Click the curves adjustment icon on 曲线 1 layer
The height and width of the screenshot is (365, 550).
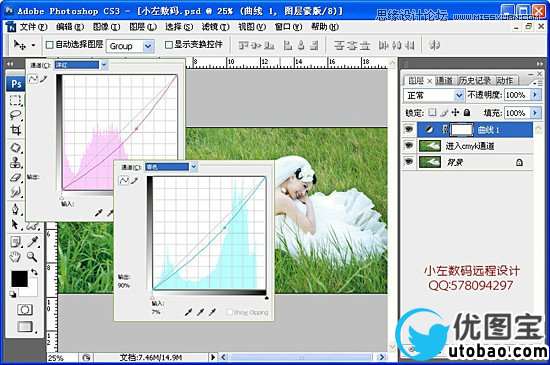click(x=429, y=130)
